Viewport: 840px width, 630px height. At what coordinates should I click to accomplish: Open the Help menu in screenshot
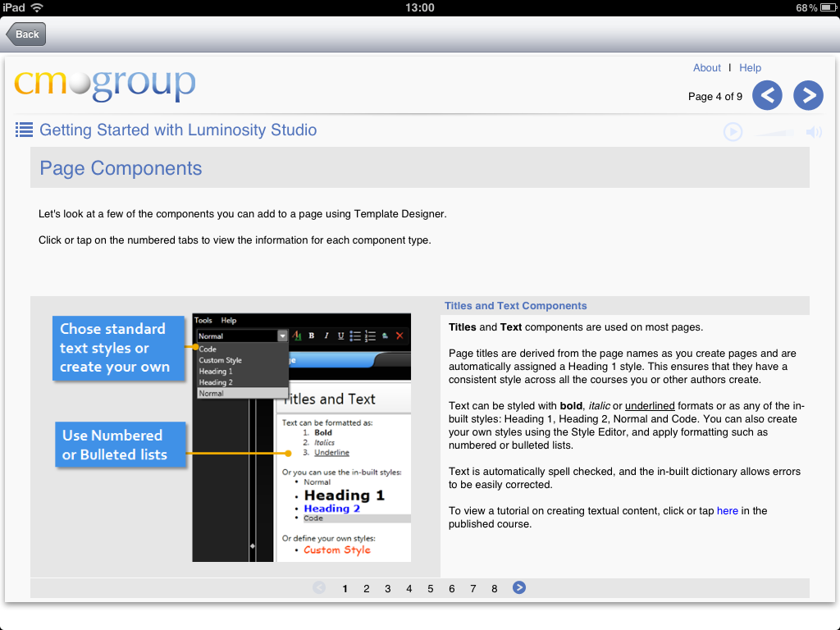point(229,321)
